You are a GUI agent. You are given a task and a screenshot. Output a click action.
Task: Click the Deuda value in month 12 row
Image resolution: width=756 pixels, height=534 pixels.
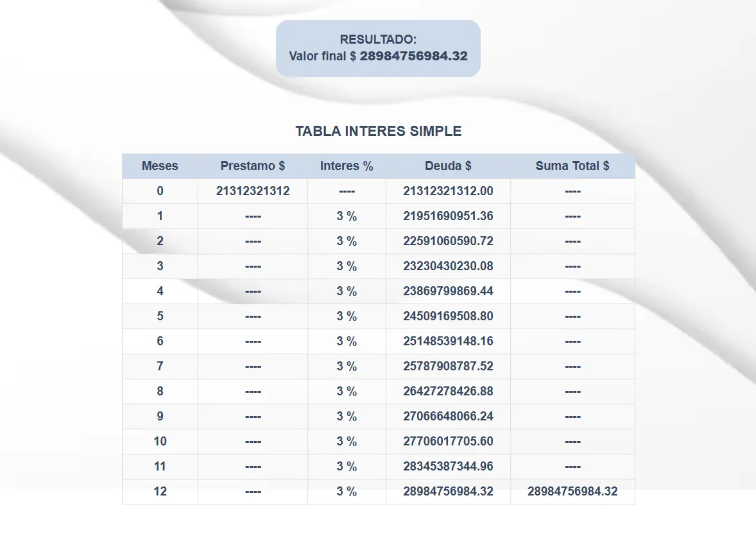click(x=448, y=492)
